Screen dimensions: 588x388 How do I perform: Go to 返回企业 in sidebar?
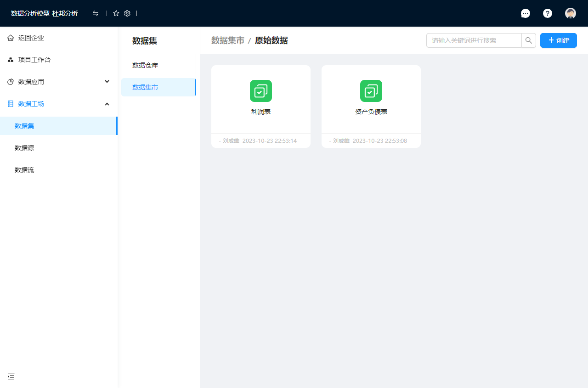tap(31, 38)
